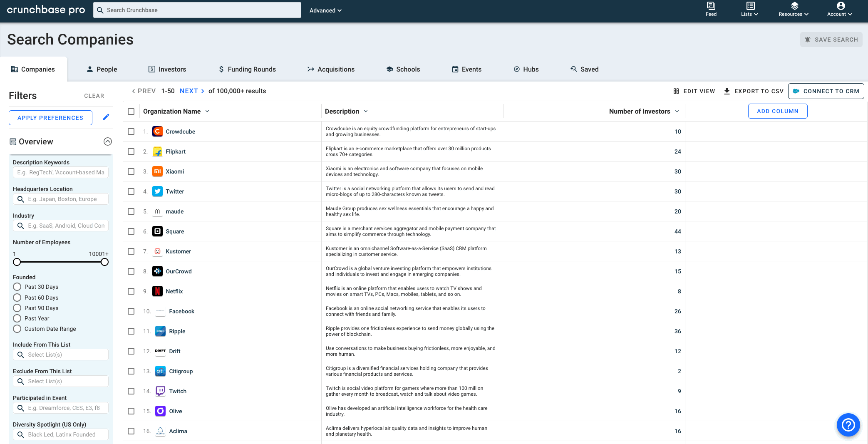The height and width of the screenshot is (444, 868).
Task: Collapse the Overview filter section
Action: [108, 141]
